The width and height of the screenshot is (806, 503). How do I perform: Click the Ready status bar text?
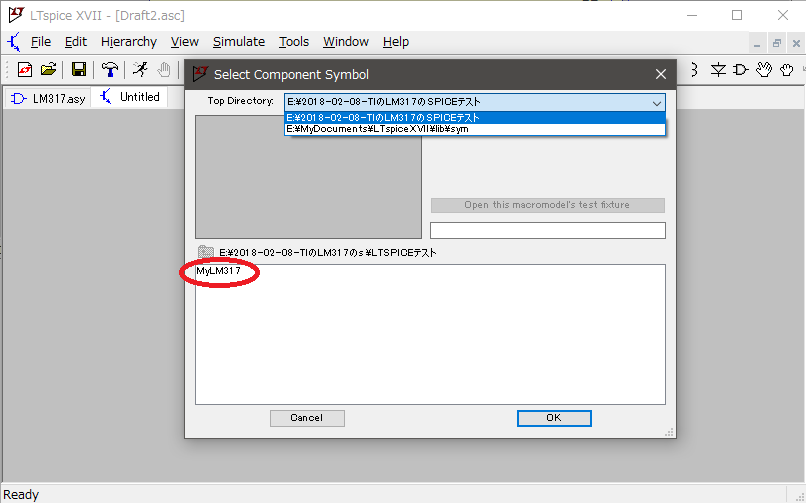click(21, 495)
